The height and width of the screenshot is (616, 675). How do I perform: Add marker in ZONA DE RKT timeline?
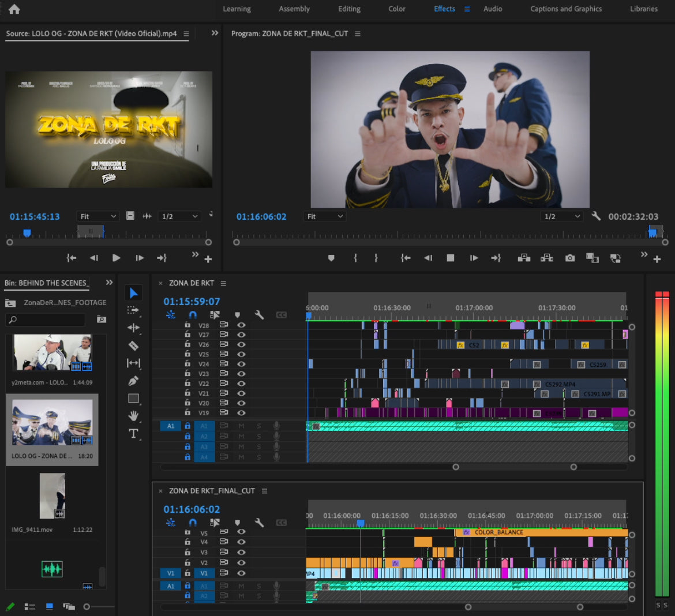point(237,315)
